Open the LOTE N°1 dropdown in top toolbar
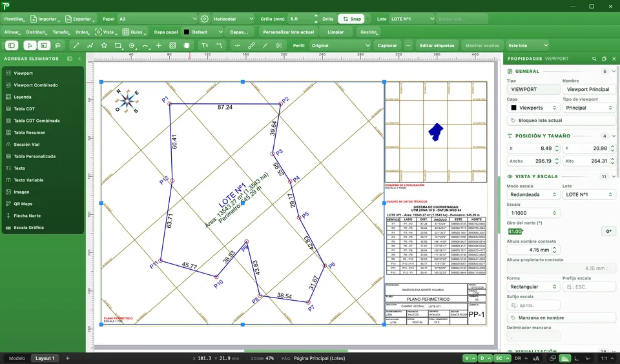620x364 pixels. click(412, 19)
